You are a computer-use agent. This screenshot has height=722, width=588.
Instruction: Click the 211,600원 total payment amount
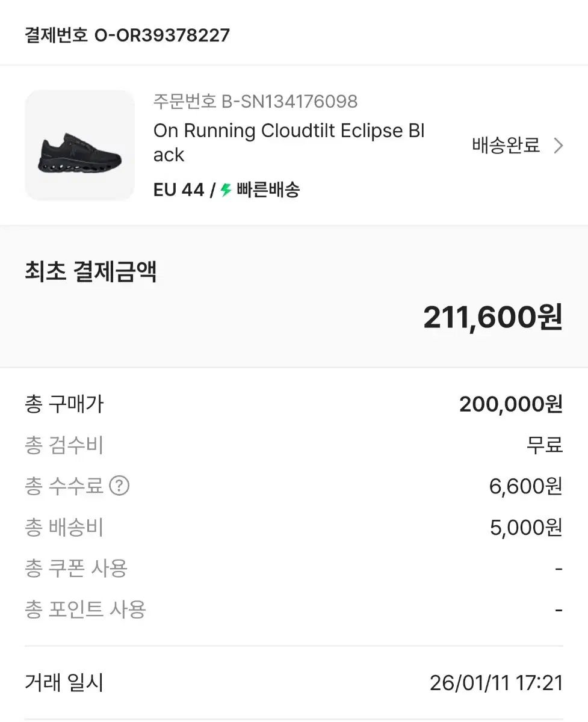pos(492,317)
